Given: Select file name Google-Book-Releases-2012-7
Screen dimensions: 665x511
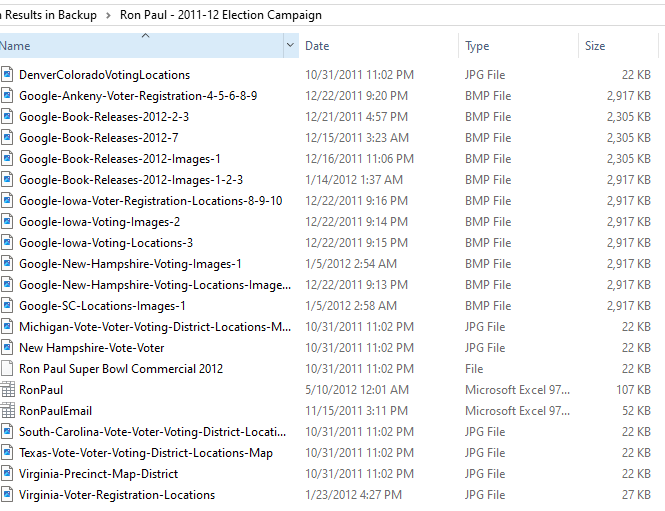Looking at the screenshot, I should [98, 138].
